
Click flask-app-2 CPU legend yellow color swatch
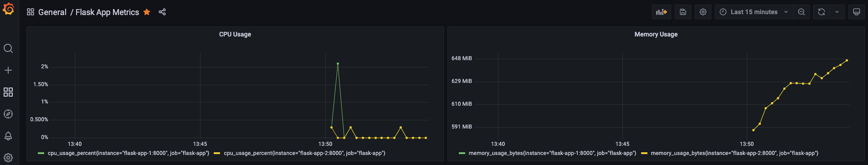[x=217, y=153]
